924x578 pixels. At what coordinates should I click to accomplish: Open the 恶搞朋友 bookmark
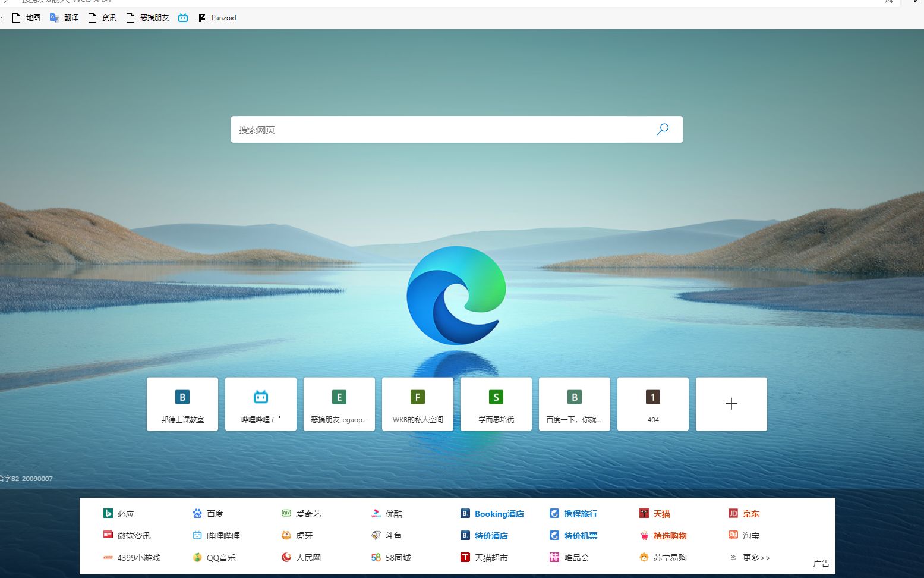tap(147, 18)
